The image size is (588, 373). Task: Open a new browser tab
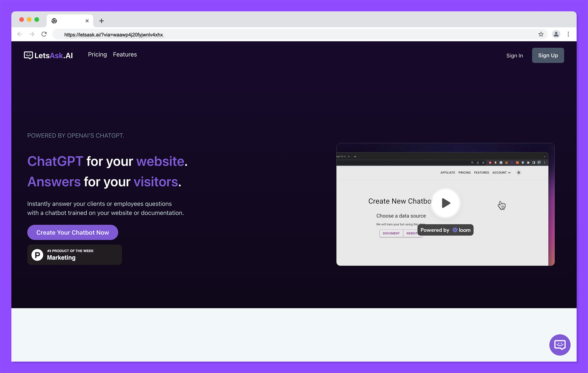click(x=101, y=21)
